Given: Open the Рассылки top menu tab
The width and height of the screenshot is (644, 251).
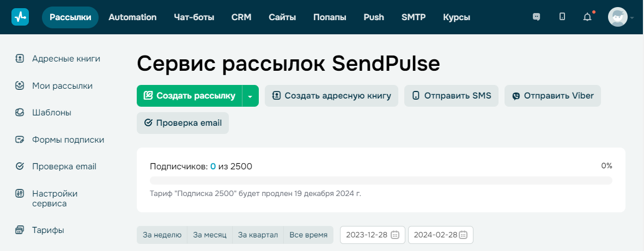Looking at the screenshot, I should [x=70, y=17].
